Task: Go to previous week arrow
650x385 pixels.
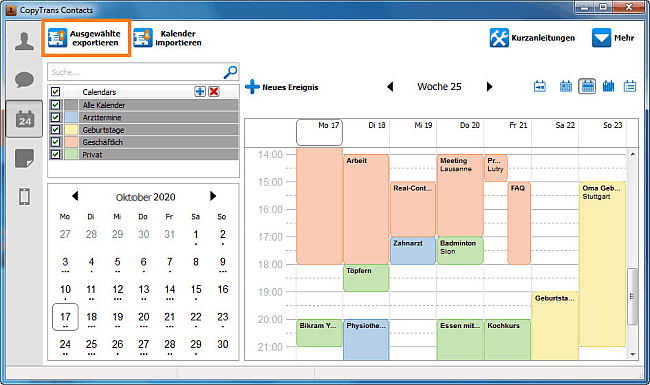Action: [x=390, y=87]
